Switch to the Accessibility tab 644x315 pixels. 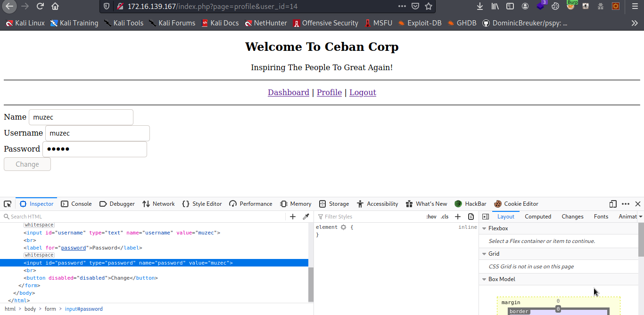377,204
